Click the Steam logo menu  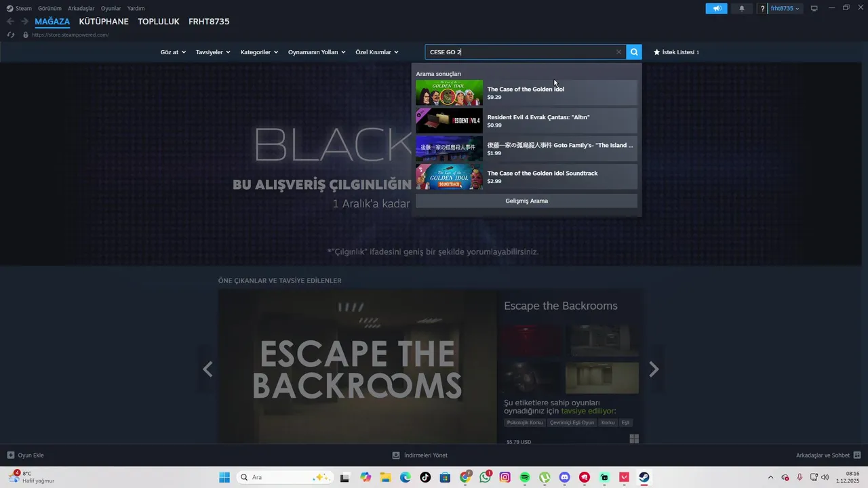point(19,8)
